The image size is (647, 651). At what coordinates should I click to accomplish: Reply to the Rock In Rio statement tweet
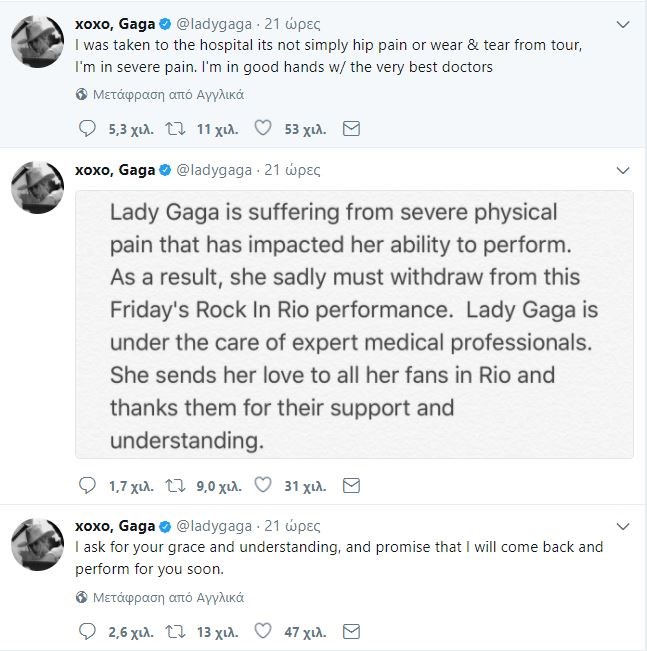[86, 486]
